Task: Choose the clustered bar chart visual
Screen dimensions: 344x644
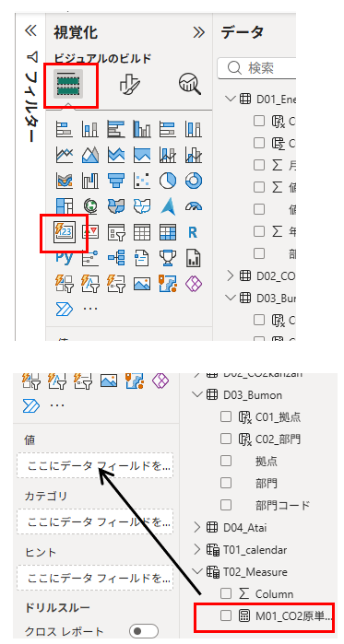Action: (116, 129)
